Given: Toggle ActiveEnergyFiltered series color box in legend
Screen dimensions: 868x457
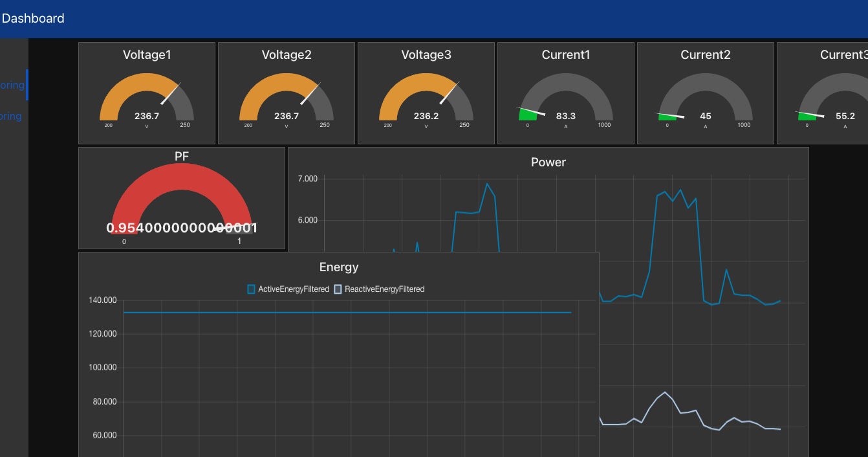Looking at the screenshot, I should 252,289.
